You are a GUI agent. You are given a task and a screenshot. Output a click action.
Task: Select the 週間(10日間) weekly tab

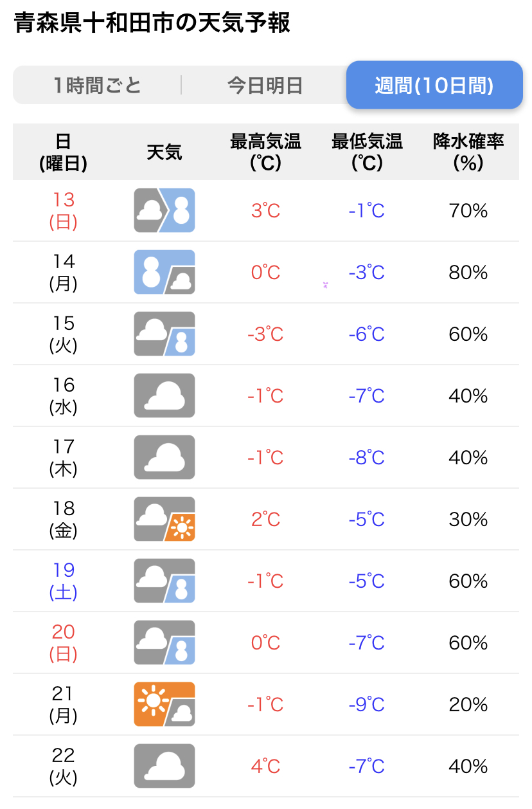point(434,85)
